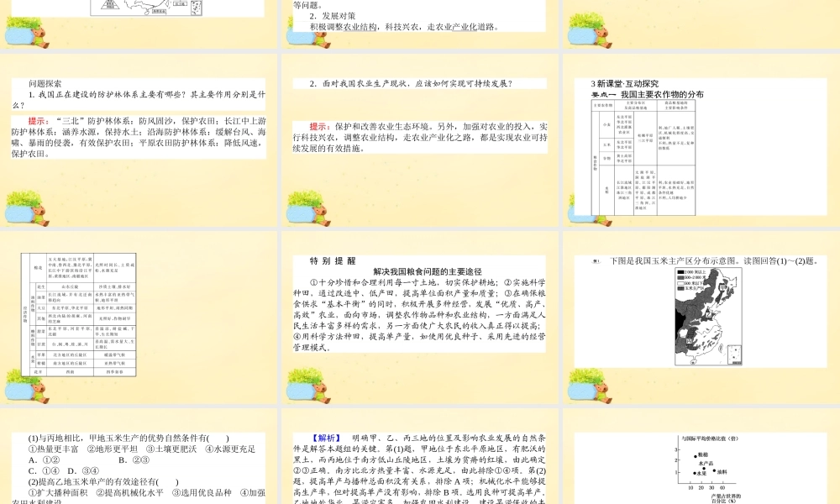This screenshot has width=840, height=504.
Task: Click the crop distribution table under 要点一
Action: pyautogui.click(x=643, y=157)
